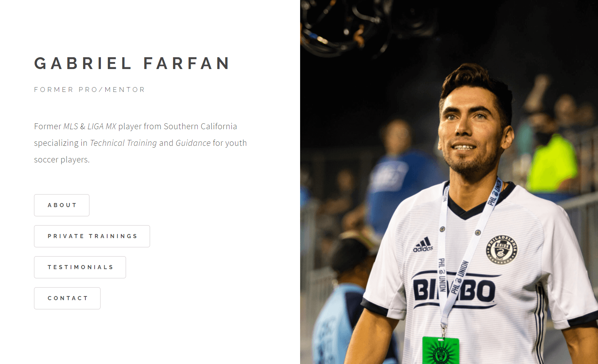Select the FORMER PRO/MENTOR subtitle
This screenshot has width=598, height=364.
(x=89, y=90)
